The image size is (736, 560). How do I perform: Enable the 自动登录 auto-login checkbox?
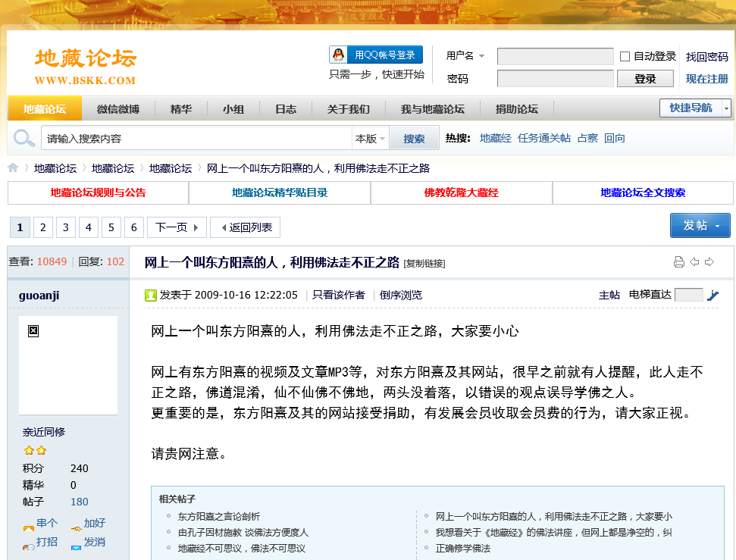tap(625, 56)
